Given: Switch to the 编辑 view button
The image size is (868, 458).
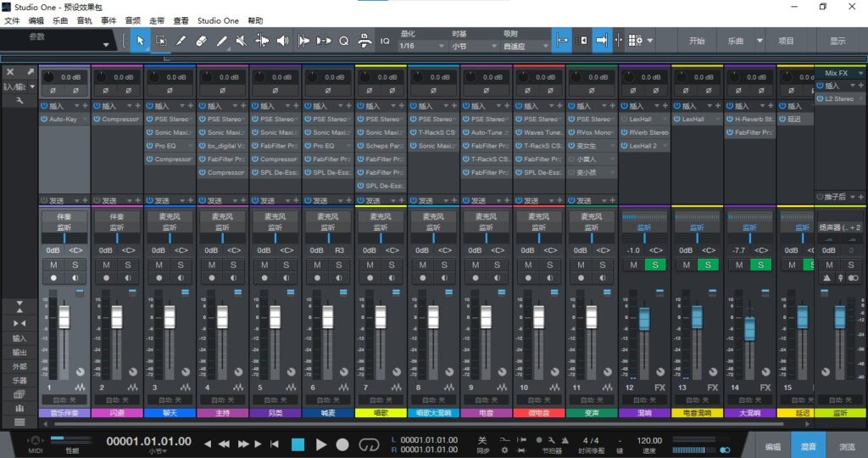Looking at the screenshot, I should (772, 445).
